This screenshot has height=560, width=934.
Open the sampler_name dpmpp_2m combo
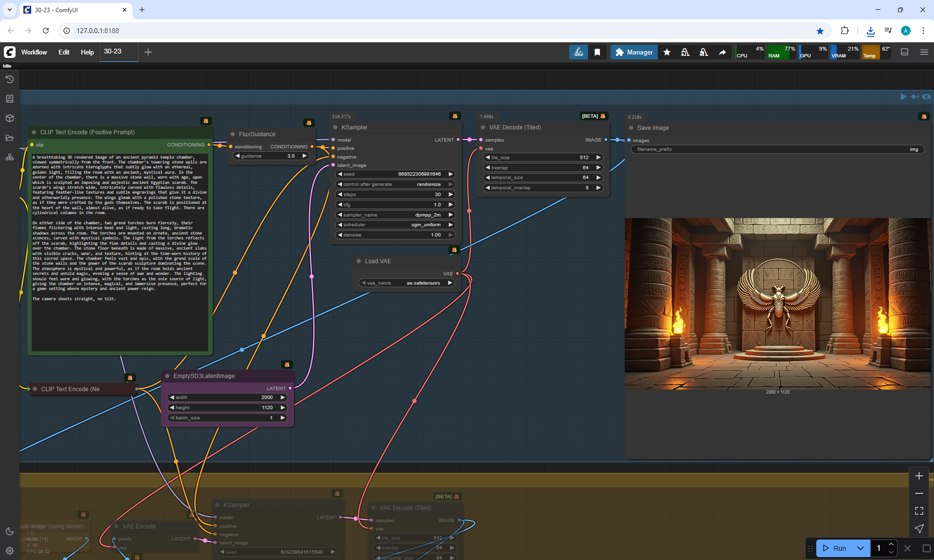point(395,215)
